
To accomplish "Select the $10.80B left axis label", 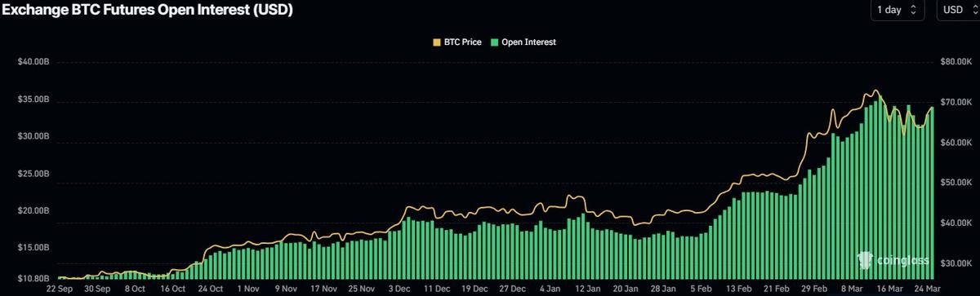I will 33,279.
